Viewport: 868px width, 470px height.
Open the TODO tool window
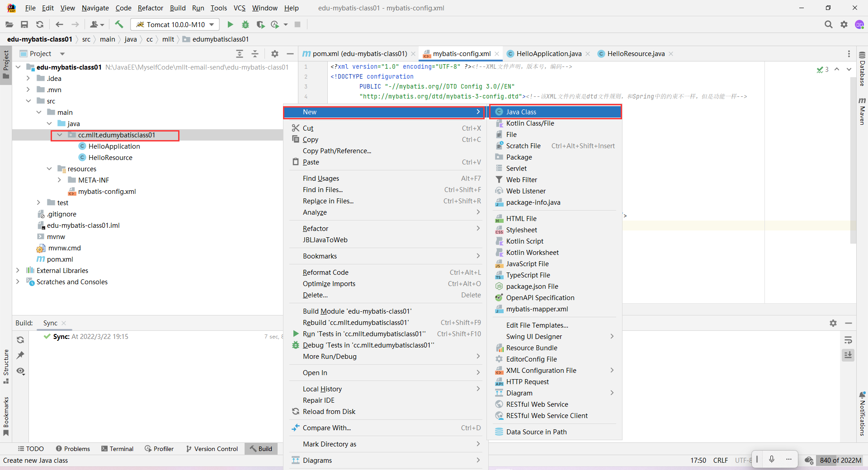31,449
